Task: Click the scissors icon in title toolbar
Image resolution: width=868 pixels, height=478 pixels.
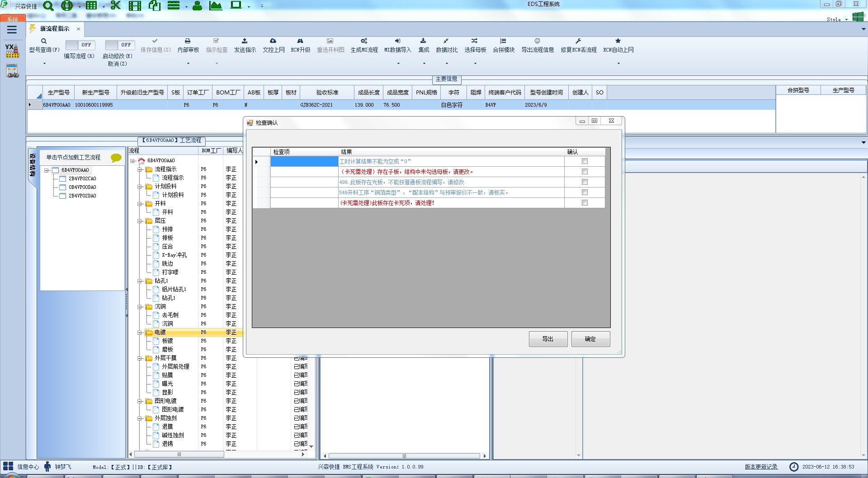Action: point(116,5)
